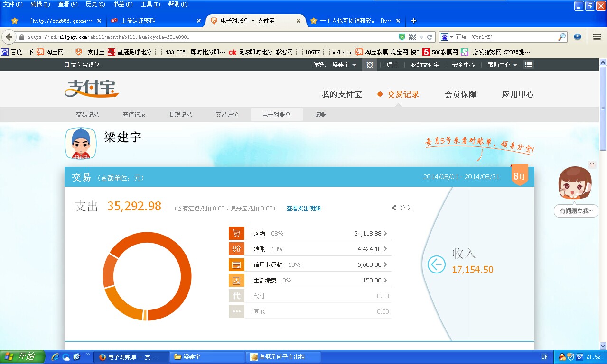Click the page vertical scrollbar down arrow
The width and height of the screenshot is (607, 364).
tap(603, 346)
